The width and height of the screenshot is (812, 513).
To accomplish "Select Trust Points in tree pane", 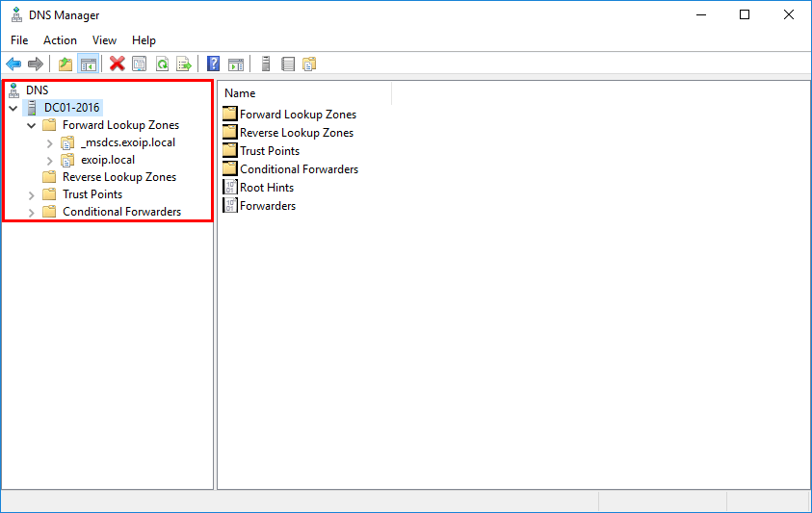I will 92,194.
